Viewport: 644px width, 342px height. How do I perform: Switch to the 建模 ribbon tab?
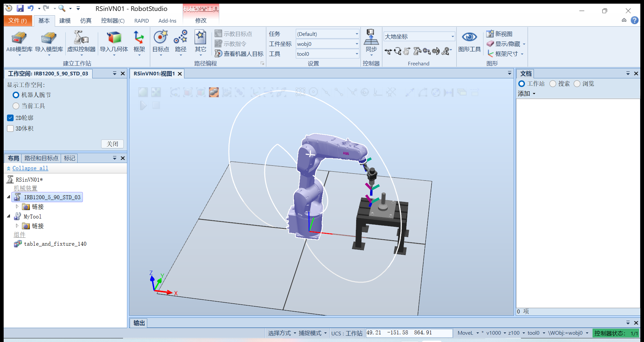click(x=65, y=21)
